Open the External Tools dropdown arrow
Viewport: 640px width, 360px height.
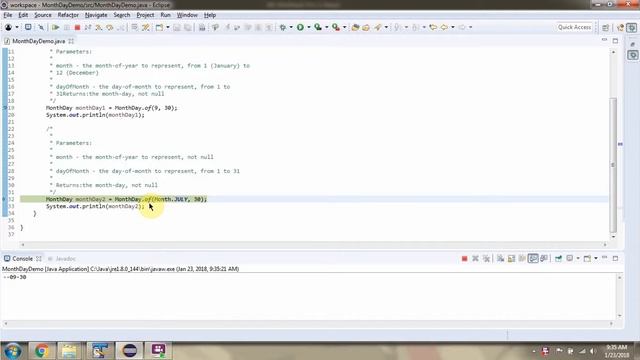344,27
